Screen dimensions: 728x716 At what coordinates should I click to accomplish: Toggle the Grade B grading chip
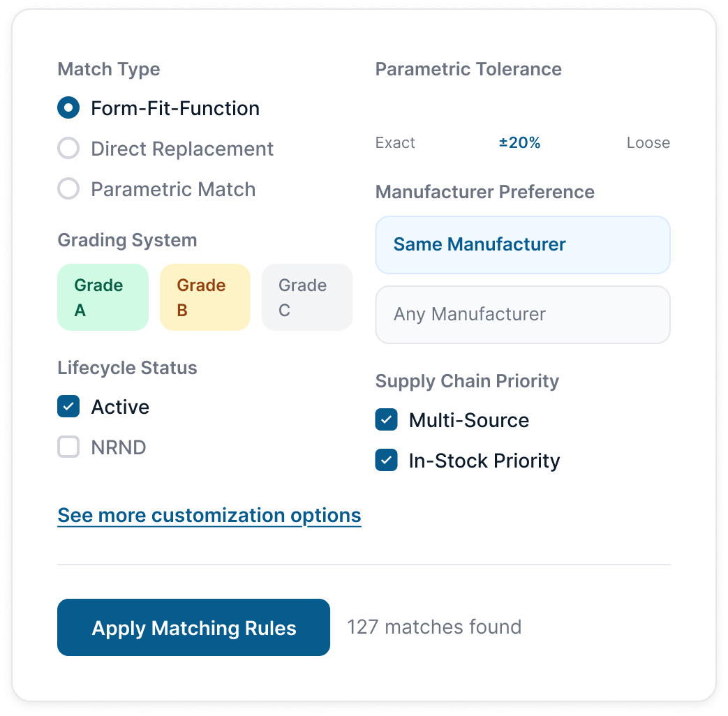pyautogui.click(x=205, y=297)
